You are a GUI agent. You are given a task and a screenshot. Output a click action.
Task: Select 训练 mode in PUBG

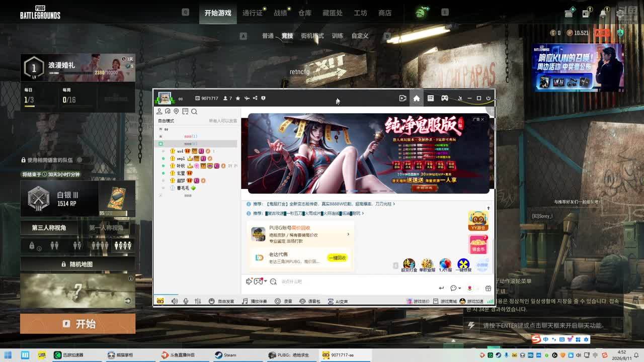[338, 36]
